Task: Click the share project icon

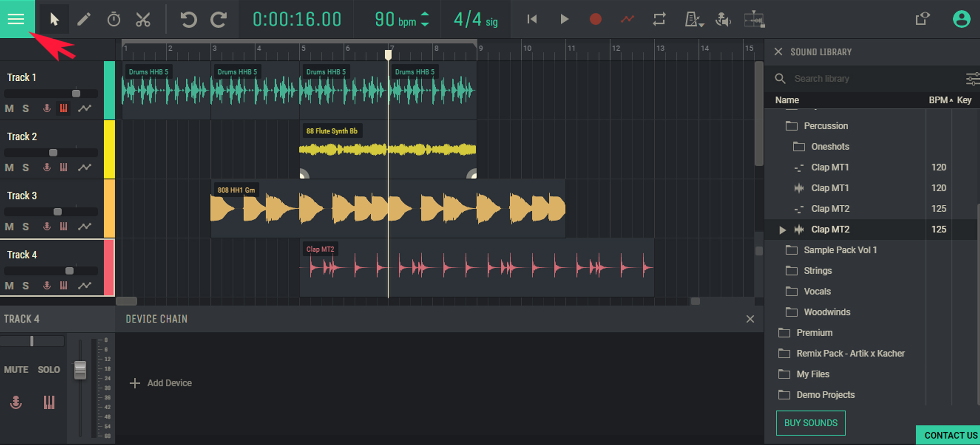Action: click(922, 18)
